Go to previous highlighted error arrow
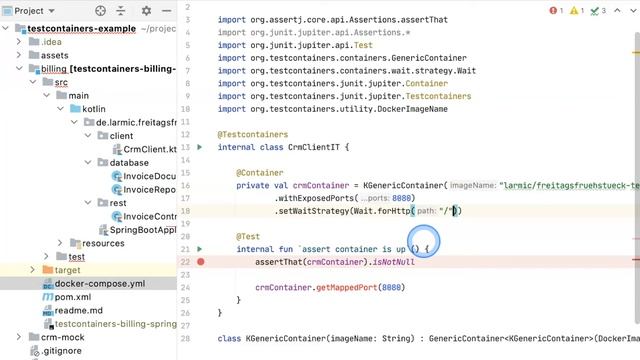Screen dimensions: 640x360 click(x=617, y=11)
